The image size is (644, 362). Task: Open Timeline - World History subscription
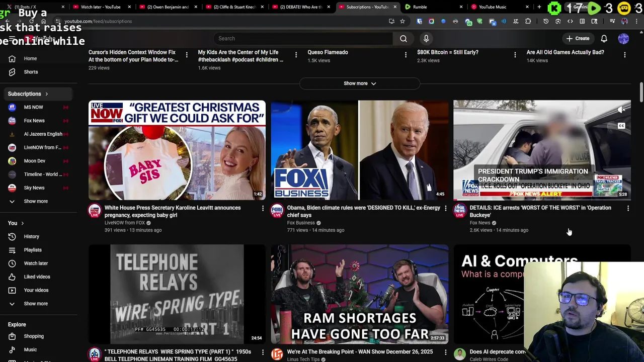39,174
